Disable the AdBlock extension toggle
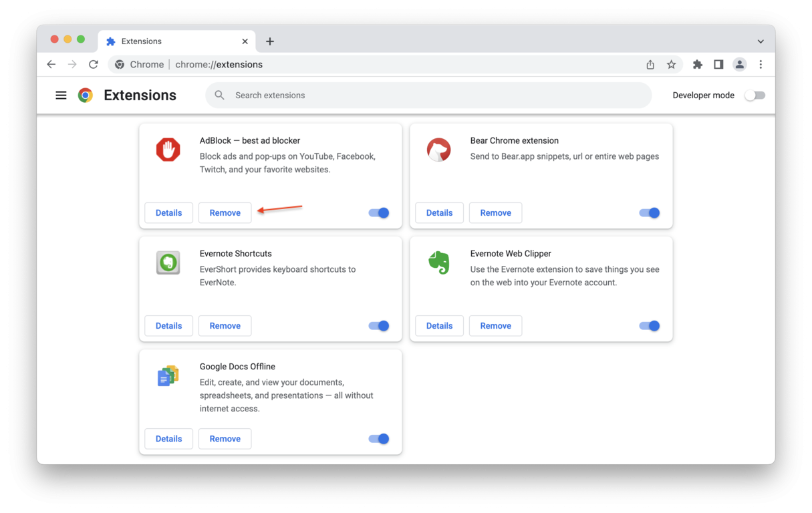812x513 pixels. [x=378, y=212]
